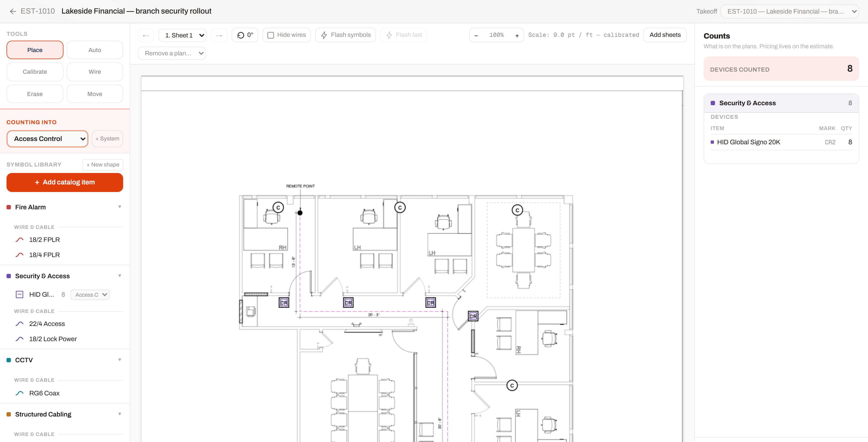Click the 20' - 3' wire length label
This screenshot has width=868, height=442.
373,315
